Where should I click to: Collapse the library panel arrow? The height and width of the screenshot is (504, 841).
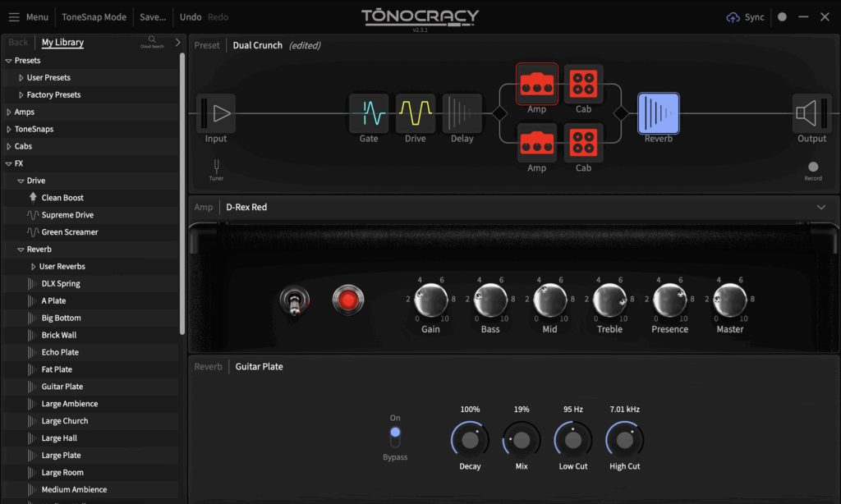[x=177, y=42]
